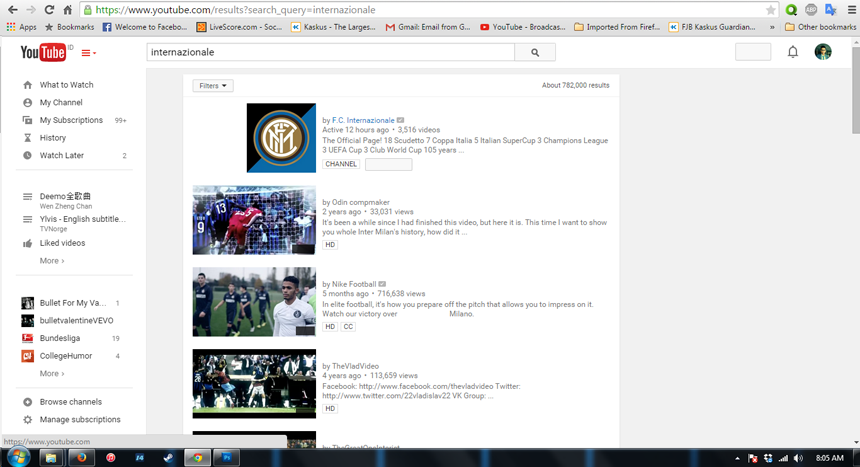
Task: Open the Odin compmaker video thumbnail
Action: 254,220
